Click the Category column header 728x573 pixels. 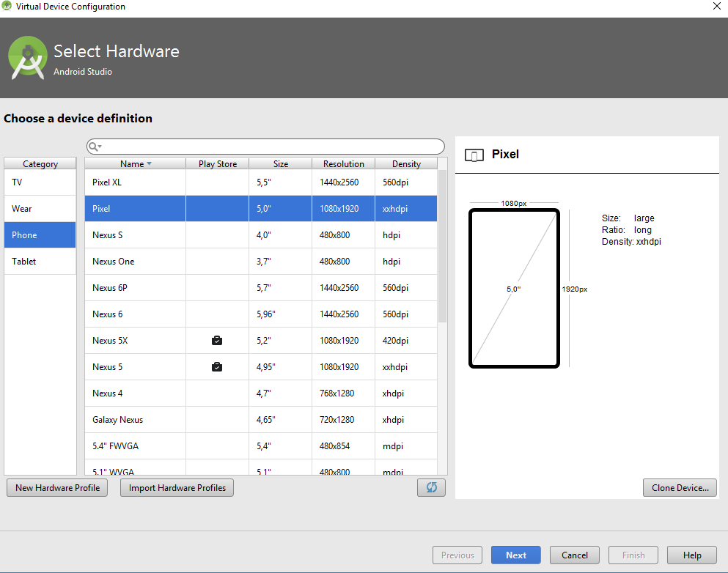pos(40,164)
